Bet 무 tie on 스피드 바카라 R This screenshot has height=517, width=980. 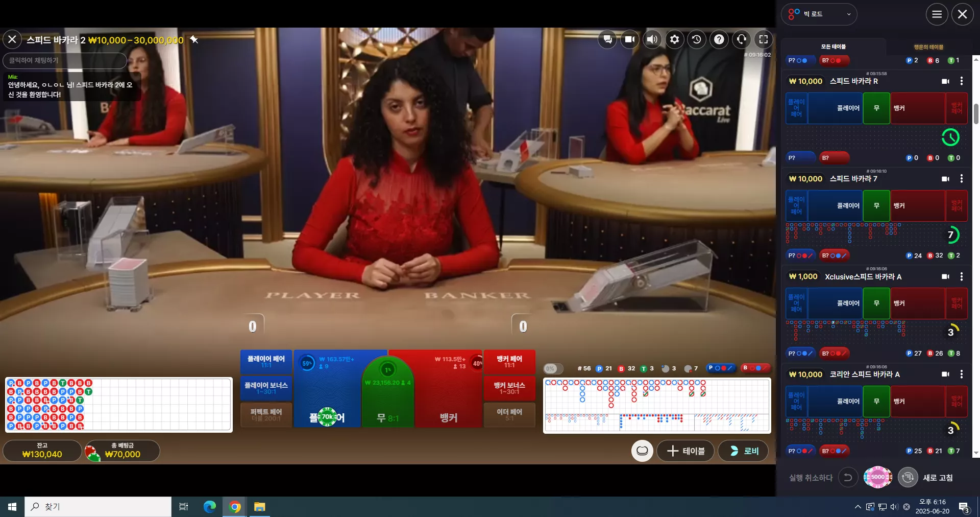coord(876,108)
